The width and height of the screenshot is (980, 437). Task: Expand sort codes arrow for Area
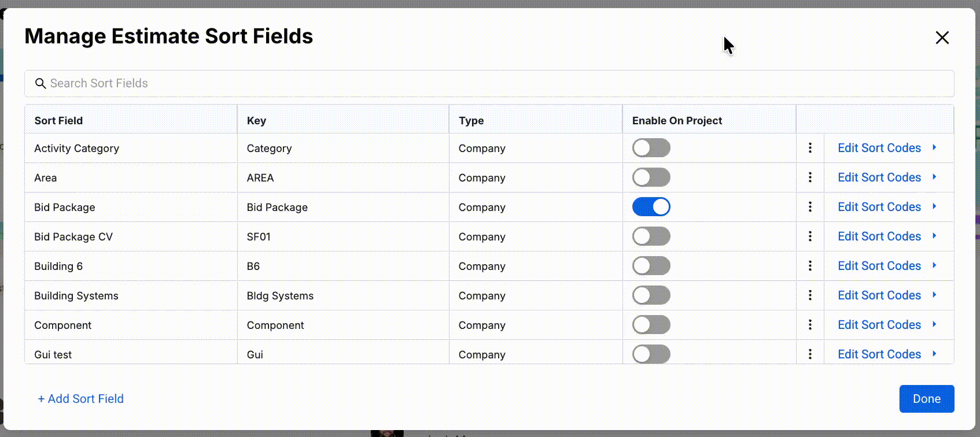pyautogui.click(x=934, y=177)
